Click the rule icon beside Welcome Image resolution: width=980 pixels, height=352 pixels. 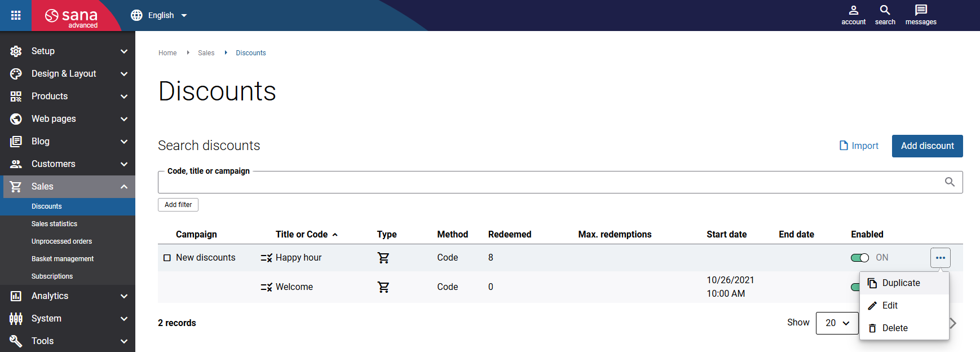point(266,287)
